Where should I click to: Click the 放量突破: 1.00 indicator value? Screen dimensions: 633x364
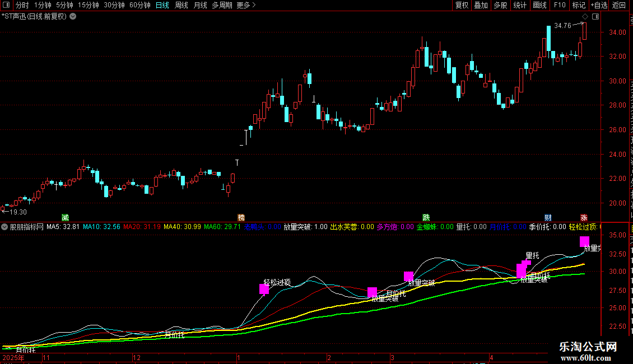click(306, 227)
